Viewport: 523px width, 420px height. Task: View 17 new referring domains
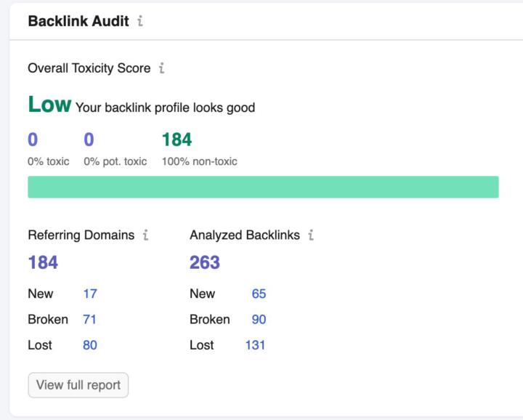coord(90,294)
